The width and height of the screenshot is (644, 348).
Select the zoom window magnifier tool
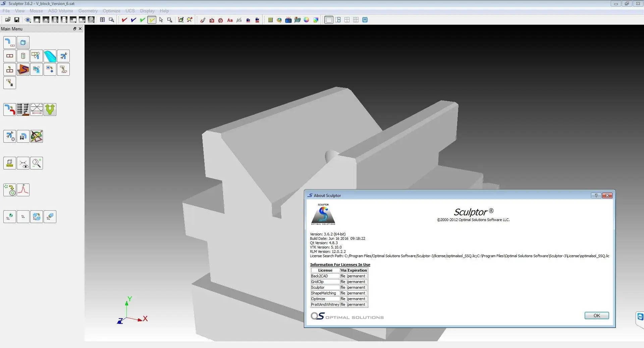[x=112, y=20]
